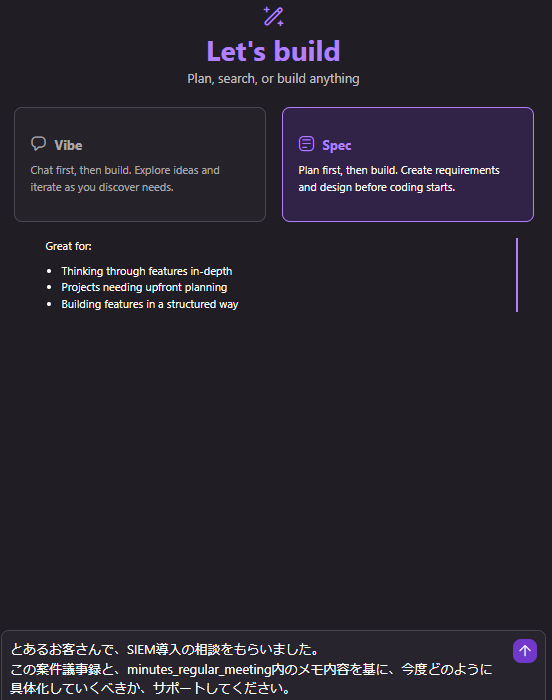The image size is (552, 700).
Task: Place cursor in first line mentioning SIEM
Action: point(165,649)
